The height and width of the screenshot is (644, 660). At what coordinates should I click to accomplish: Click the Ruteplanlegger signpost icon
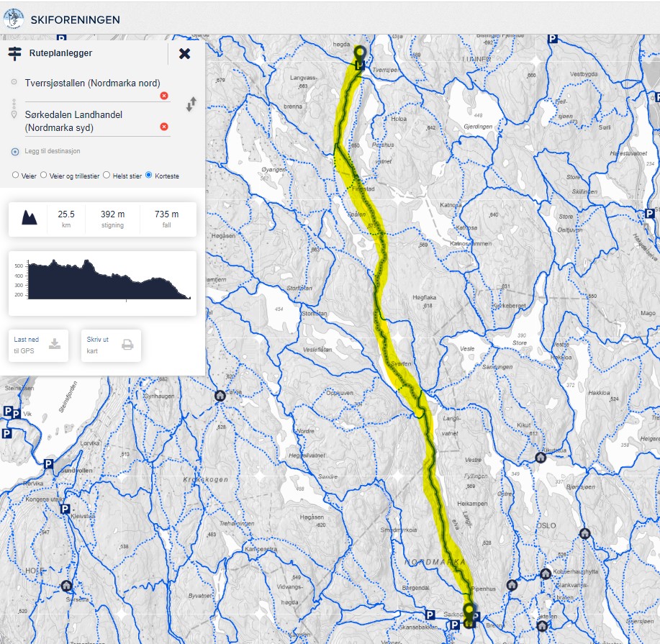click(14, 53)
